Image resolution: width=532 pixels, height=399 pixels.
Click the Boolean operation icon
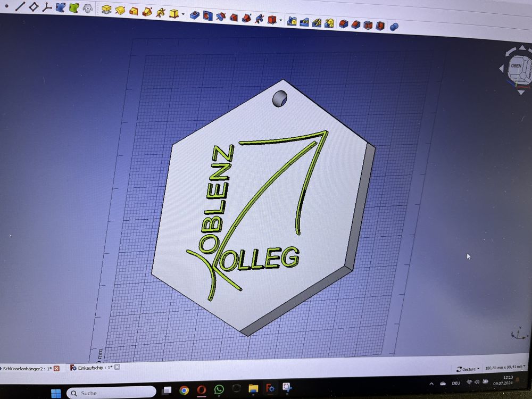tap(394, 27)
